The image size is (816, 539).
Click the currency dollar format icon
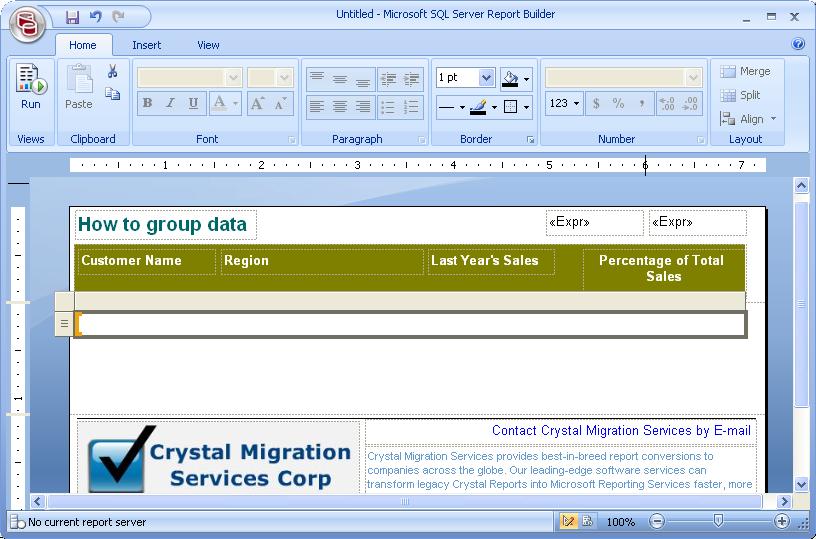point(596,104)
